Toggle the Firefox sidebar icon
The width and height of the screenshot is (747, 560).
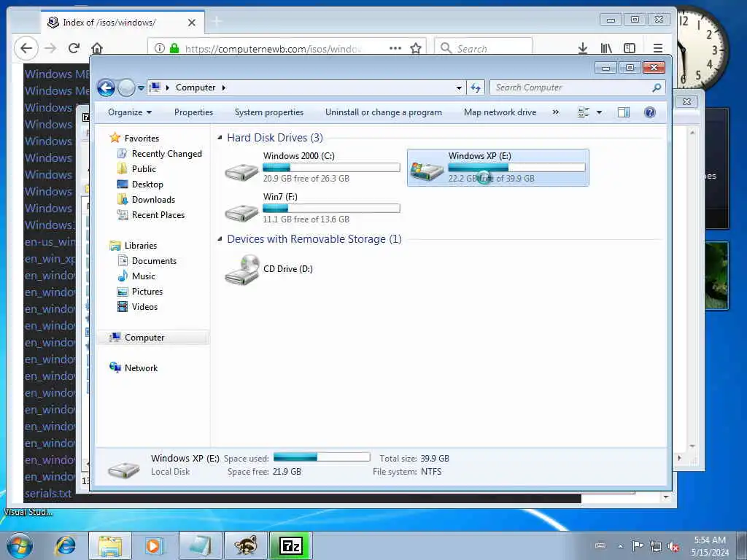(x=630, y=48)
